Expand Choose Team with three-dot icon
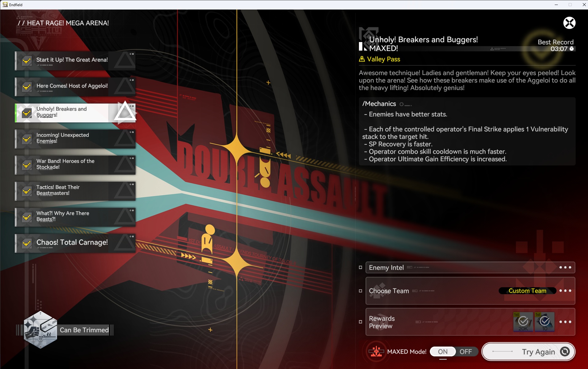 point(565,291)
